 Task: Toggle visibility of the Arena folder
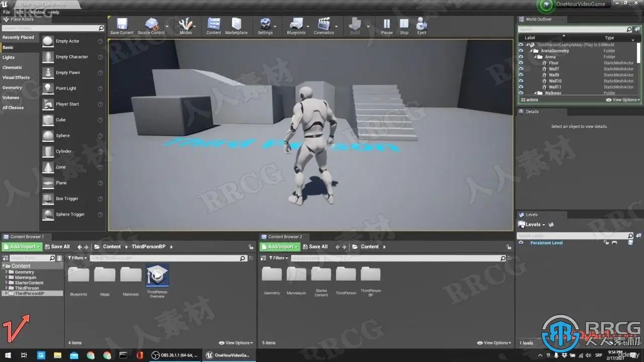(521, 57)
